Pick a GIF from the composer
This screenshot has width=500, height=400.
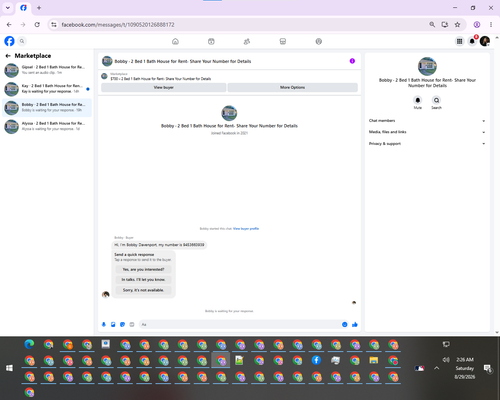132,324
